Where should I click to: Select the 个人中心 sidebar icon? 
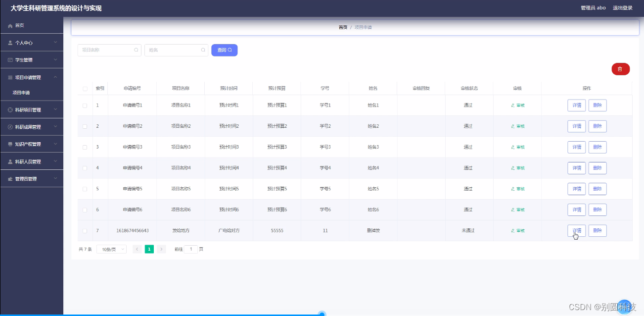click(x=11, y=43)
